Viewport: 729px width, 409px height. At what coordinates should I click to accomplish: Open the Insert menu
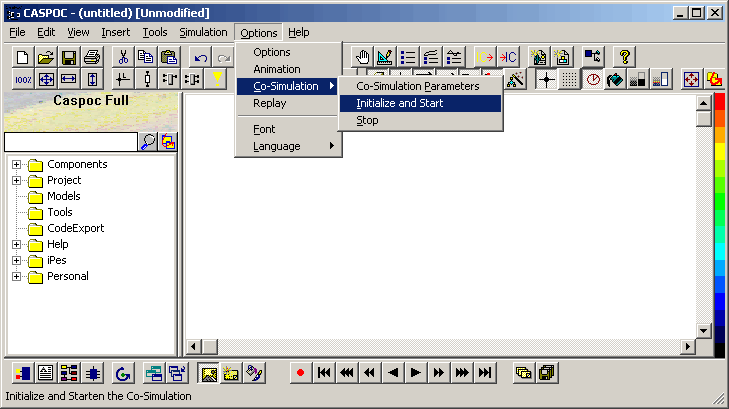[x=115, y=32]
